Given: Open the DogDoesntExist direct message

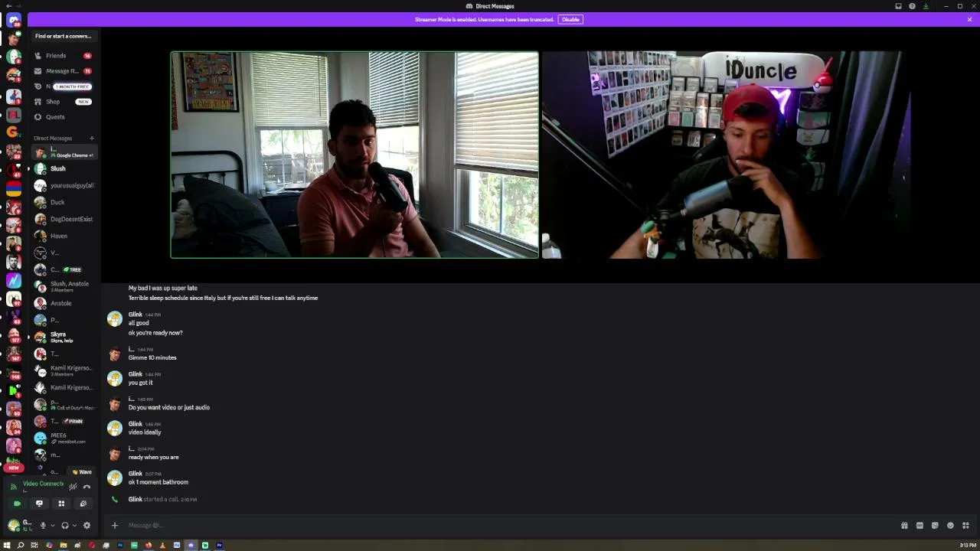Looking at the screenshot, I should coord(63,219).
